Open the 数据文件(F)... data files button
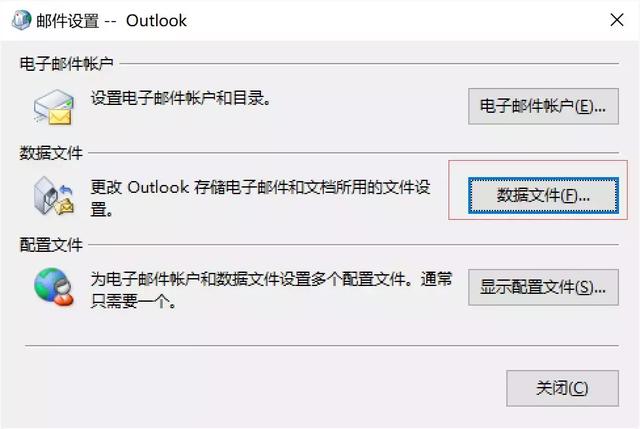Viewport: 640px width, 429px height. [543, 196]
